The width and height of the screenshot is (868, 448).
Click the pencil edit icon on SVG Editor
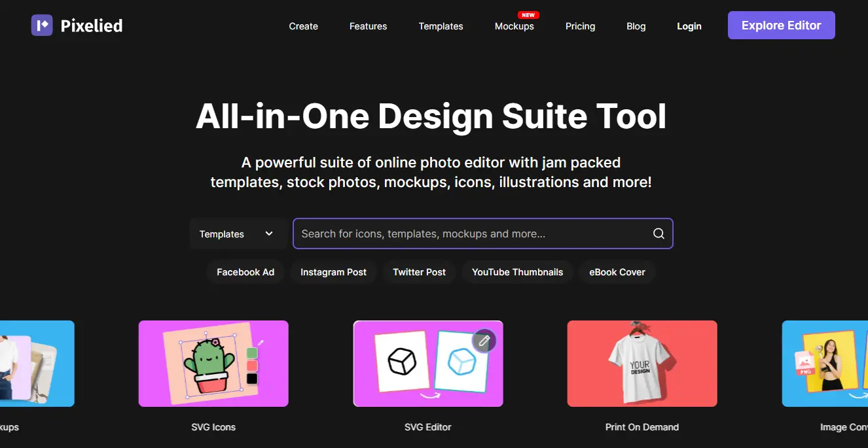point(484,341)
